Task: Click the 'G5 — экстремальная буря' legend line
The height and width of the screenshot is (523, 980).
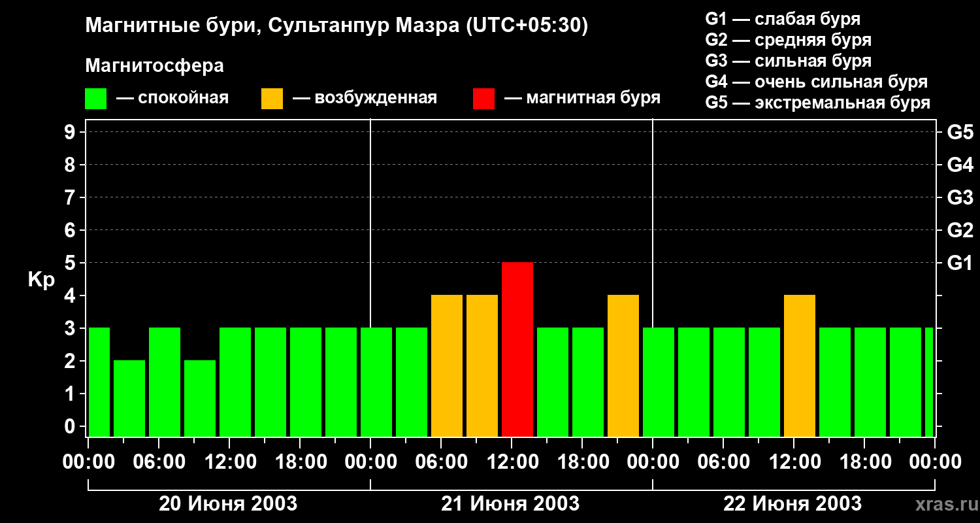Action: [x=818, y=103]
